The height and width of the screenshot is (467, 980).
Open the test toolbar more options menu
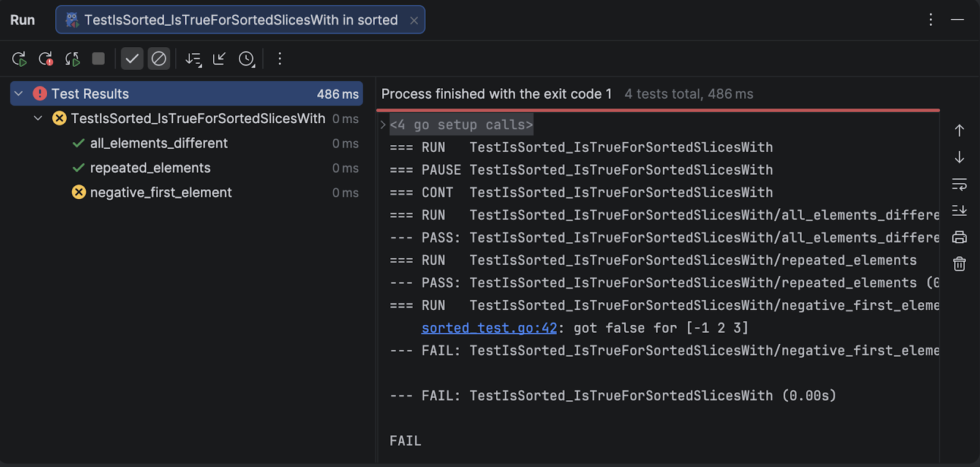coord(280,59)
